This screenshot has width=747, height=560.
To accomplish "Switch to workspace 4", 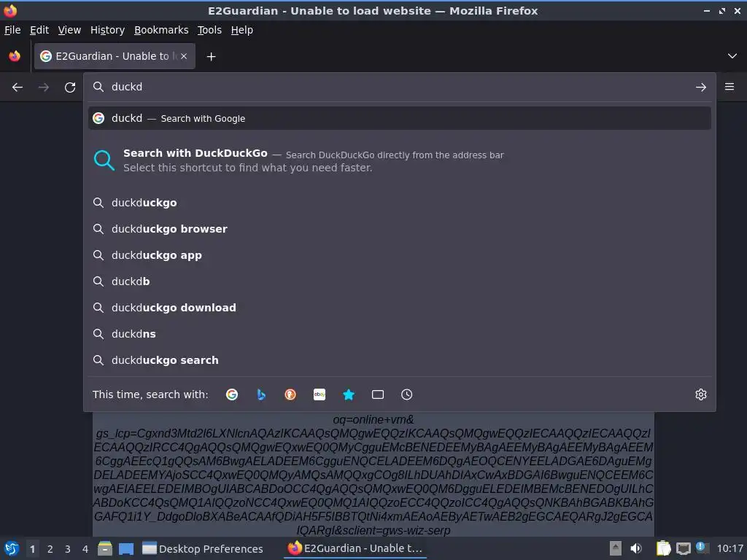I will (85, 549).
